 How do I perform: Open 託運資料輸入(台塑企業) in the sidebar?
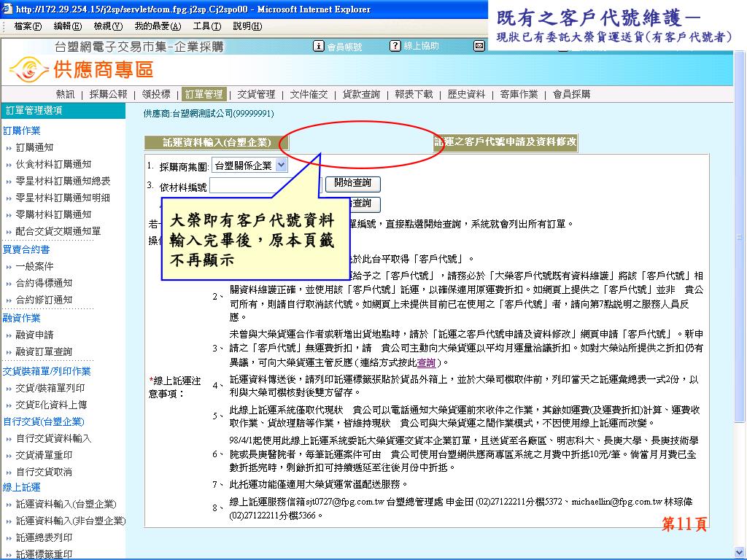click(x=66, y=505)
